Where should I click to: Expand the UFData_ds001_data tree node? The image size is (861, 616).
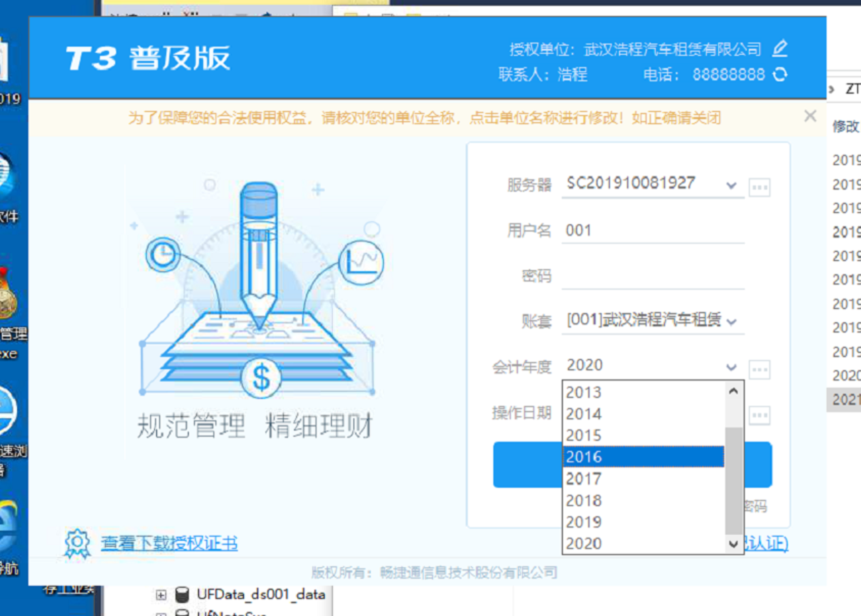tap(161, 595)
